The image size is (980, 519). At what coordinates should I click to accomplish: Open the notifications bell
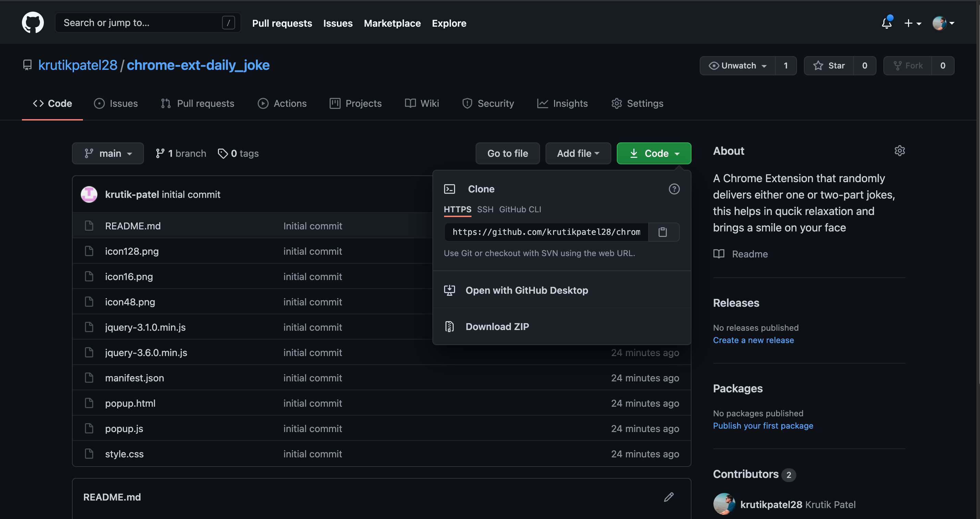886,23
